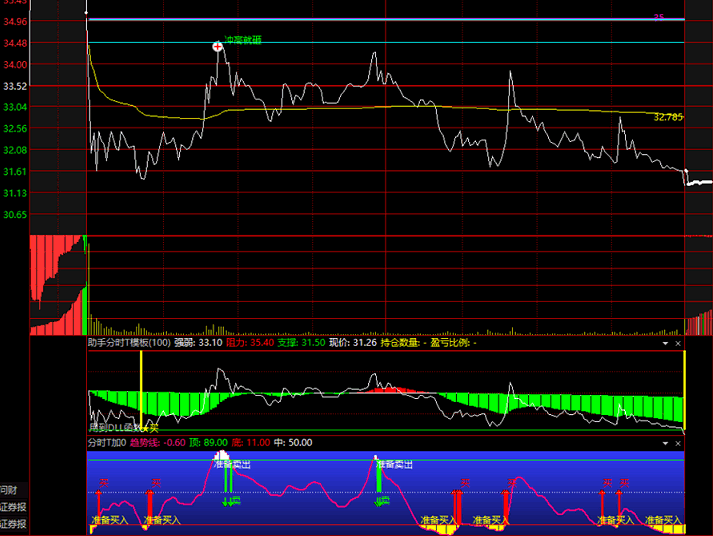The height and width of the screenshot is (536, 713).
Task: Click the purple 35 level line label
Action: (659, 17)
